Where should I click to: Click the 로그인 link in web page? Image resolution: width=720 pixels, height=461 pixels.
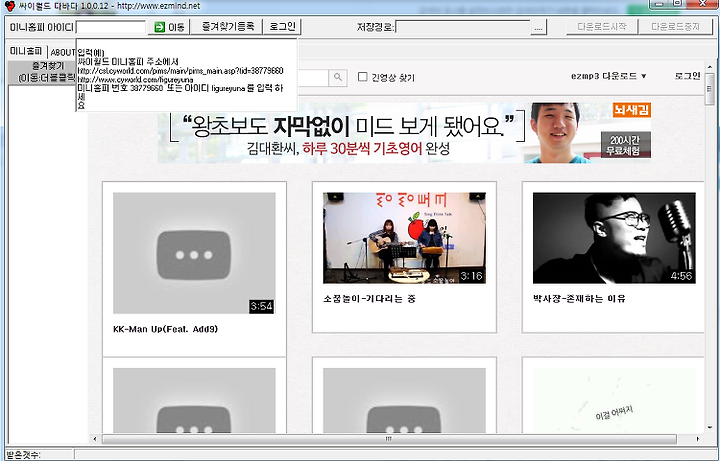click(687, 76)
